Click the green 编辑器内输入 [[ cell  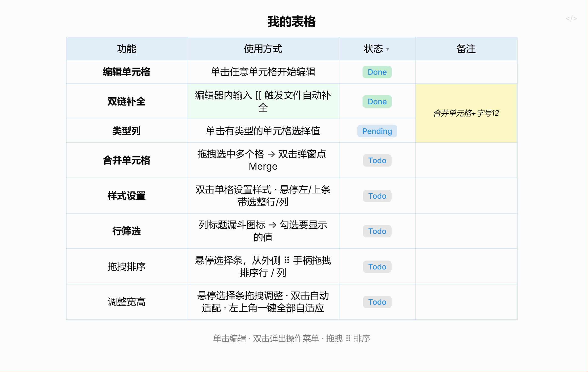pyautogui.click(x=263, y=101)
